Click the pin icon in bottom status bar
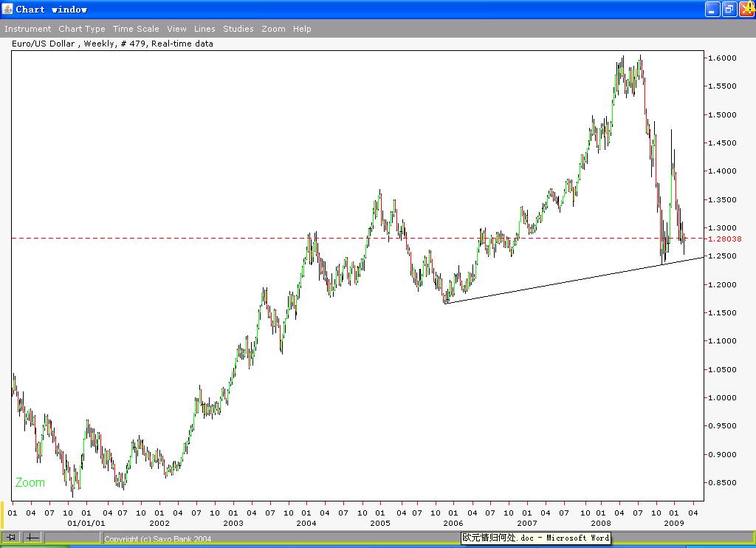Screen dimensions: 756x548 pyautogui.click(x=11, y=537)
